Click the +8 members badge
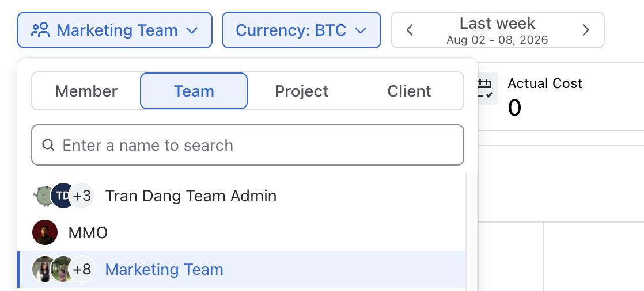644x291 pixels. click(x=82, y=269)
